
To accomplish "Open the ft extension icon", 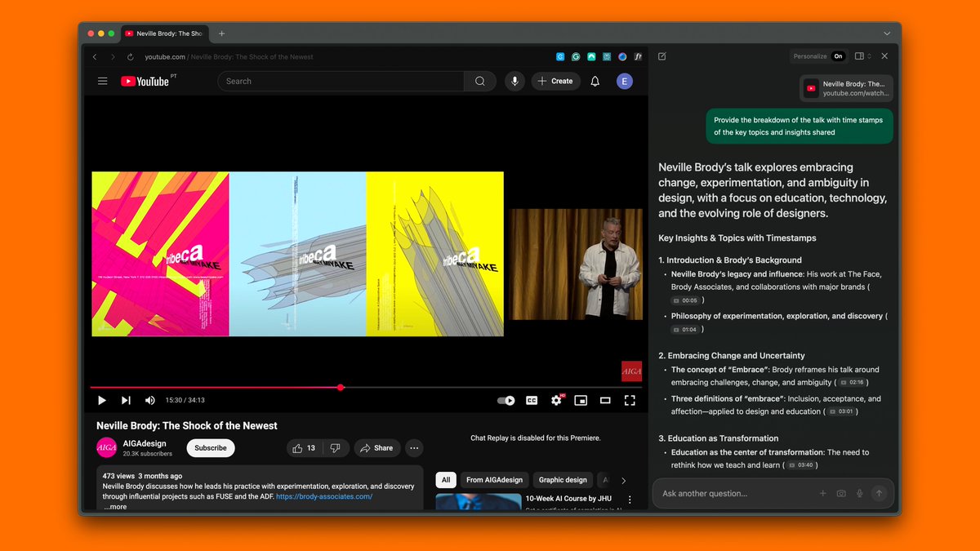I will click(638, 56).
